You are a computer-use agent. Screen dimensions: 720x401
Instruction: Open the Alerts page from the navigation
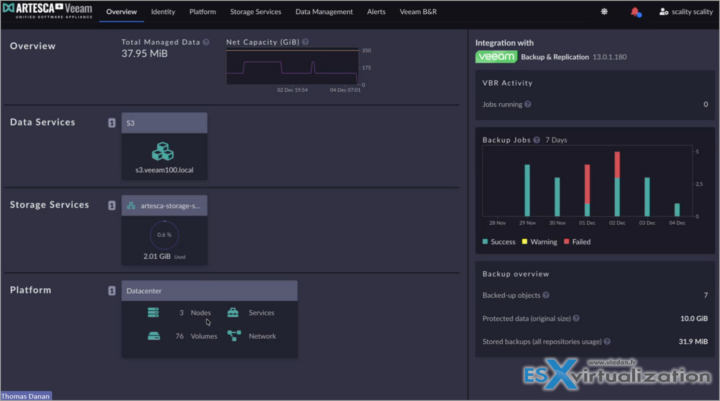coord(376,12)
